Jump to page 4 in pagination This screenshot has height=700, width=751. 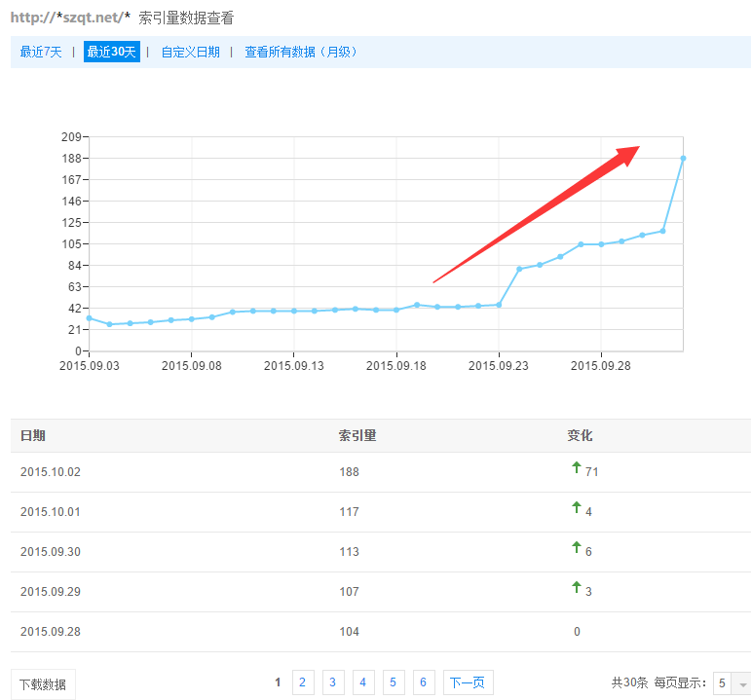tap(362, 682)
